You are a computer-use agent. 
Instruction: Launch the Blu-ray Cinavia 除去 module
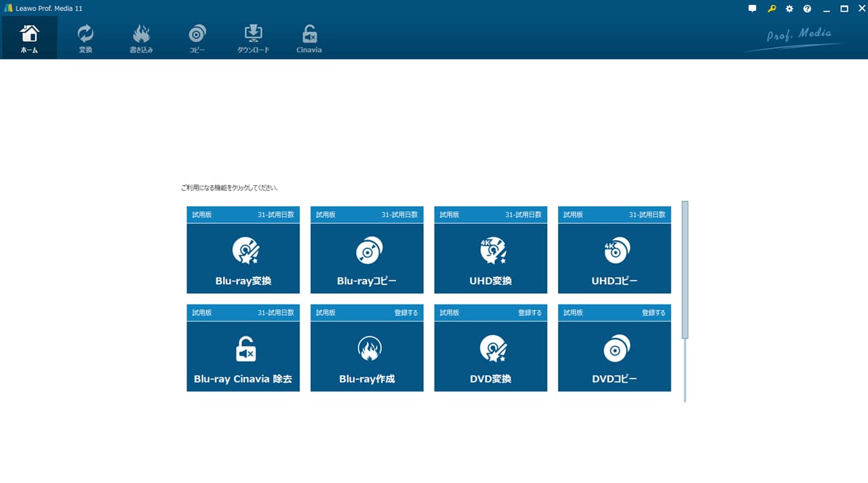tap(243, 348)
